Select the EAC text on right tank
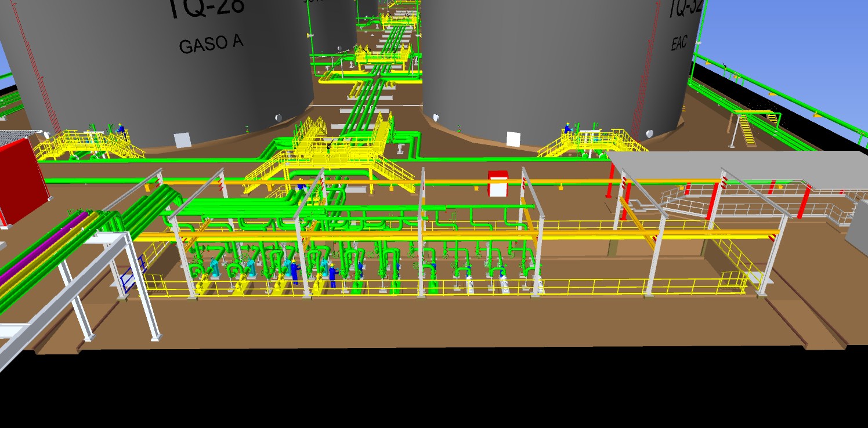The image size is (868, 428). pos(679,43)
